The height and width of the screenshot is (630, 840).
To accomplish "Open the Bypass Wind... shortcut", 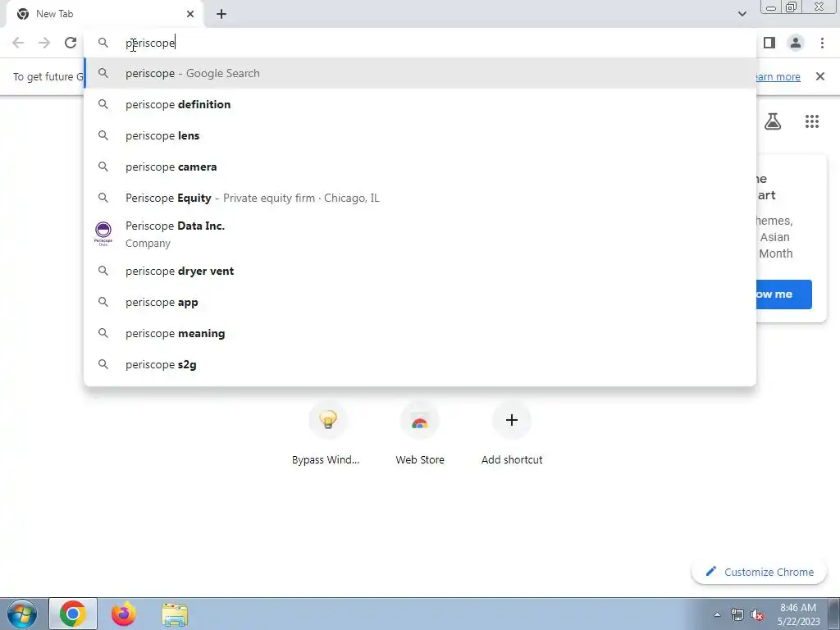I will (326, 434).
